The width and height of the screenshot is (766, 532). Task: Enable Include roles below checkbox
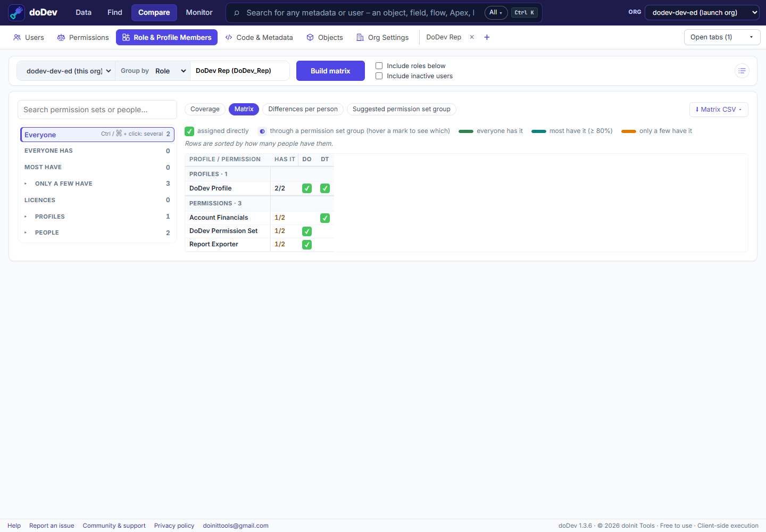pos(379,66)
